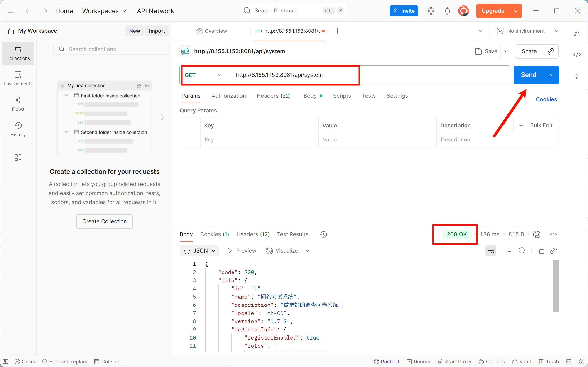Click the response body vertical scrollbar

[x=556, y=286]
